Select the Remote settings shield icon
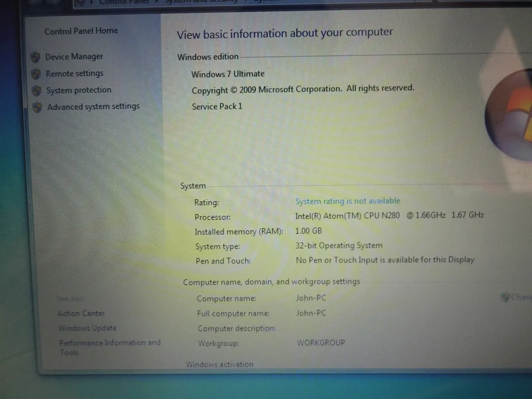The height and width of the screenshot is (399, 532). (x=35, y=73)
